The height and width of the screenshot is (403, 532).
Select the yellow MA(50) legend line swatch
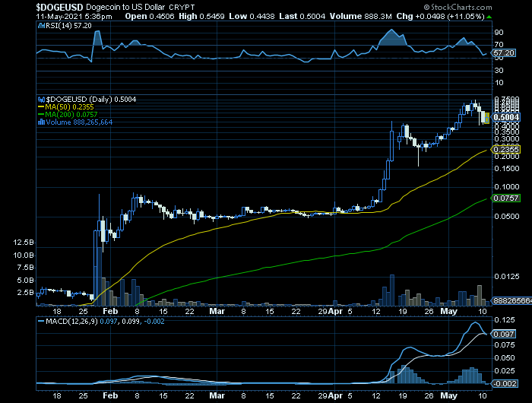[x=41, y=107]
